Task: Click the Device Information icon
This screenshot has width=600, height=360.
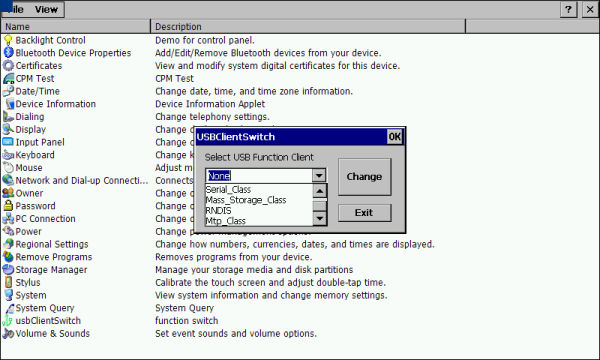Action: 9,104
